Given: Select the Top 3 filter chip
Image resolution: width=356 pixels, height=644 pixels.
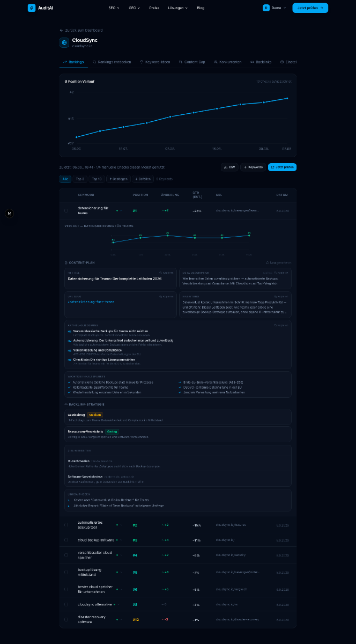Looking at the screenshot, I should 80,179.
